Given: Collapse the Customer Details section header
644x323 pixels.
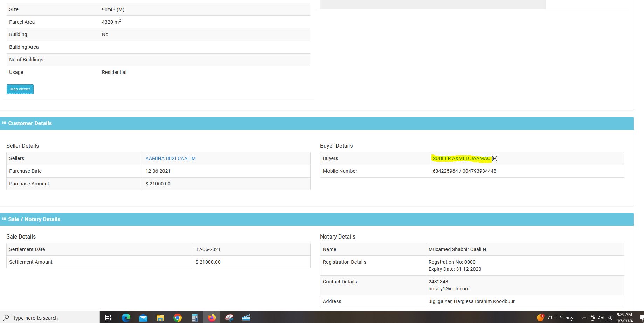Looking at the screenshot, I should coord(317,123).
